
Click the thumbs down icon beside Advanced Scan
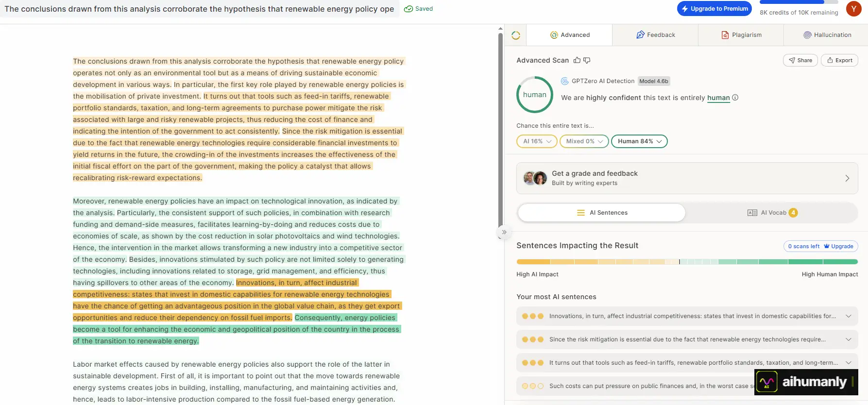coord(587,60)
